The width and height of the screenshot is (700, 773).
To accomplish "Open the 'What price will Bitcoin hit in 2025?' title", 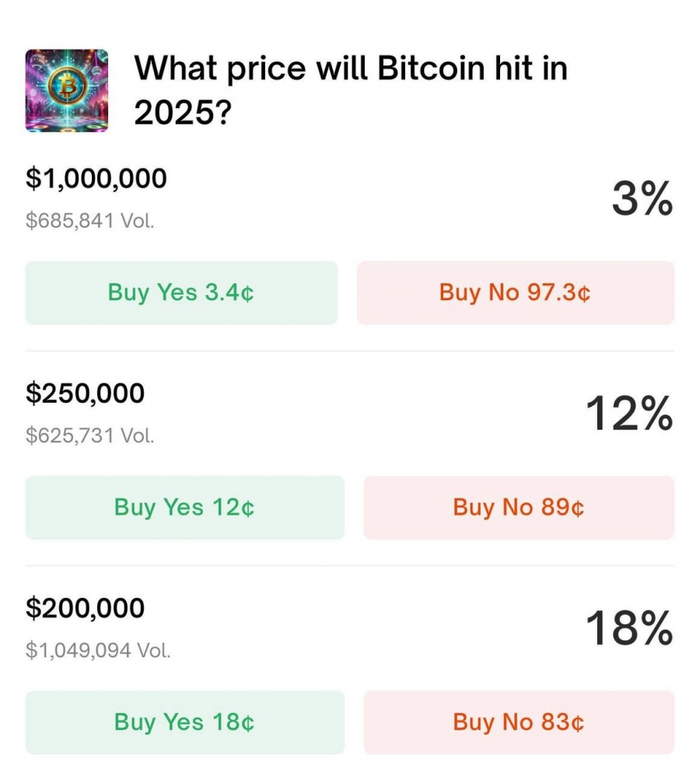I will coord(351,90).
